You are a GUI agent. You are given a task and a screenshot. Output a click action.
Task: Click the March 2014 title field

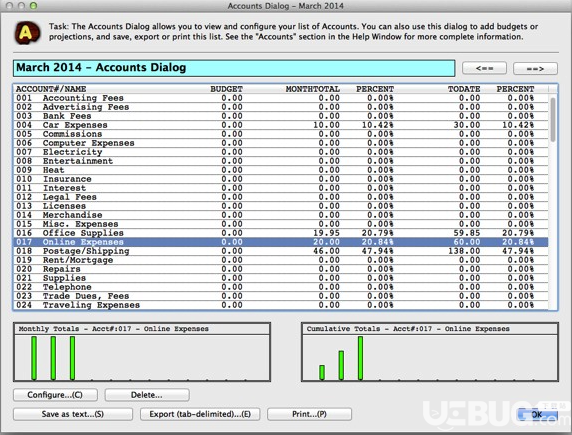pyautogui.click(x=234, y=68)
